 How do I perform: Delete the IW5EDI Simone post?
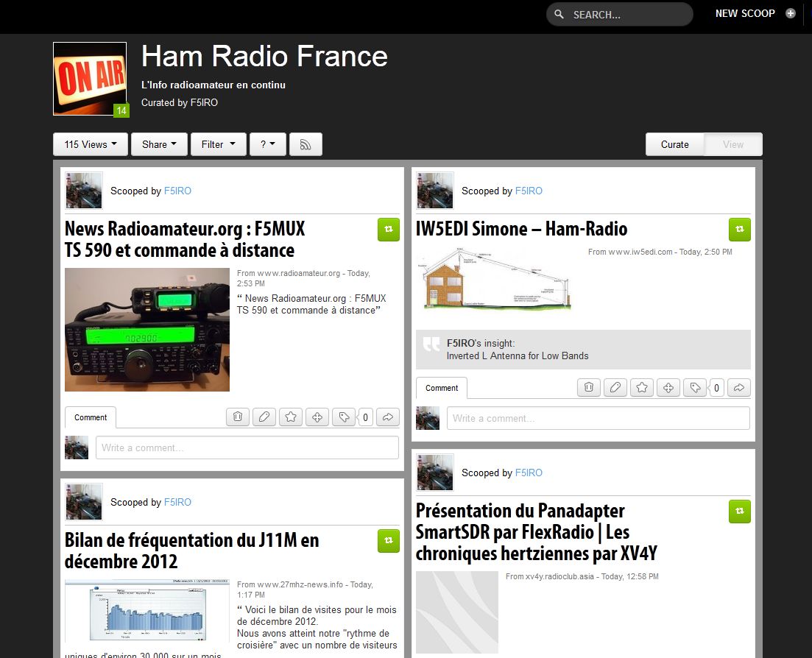point(589,388)
